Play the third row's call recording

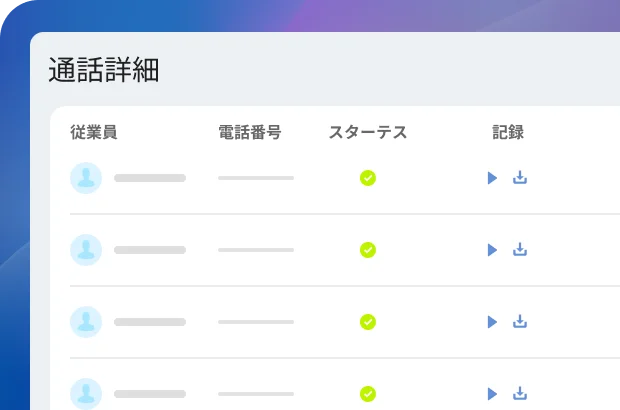(492, 322)
